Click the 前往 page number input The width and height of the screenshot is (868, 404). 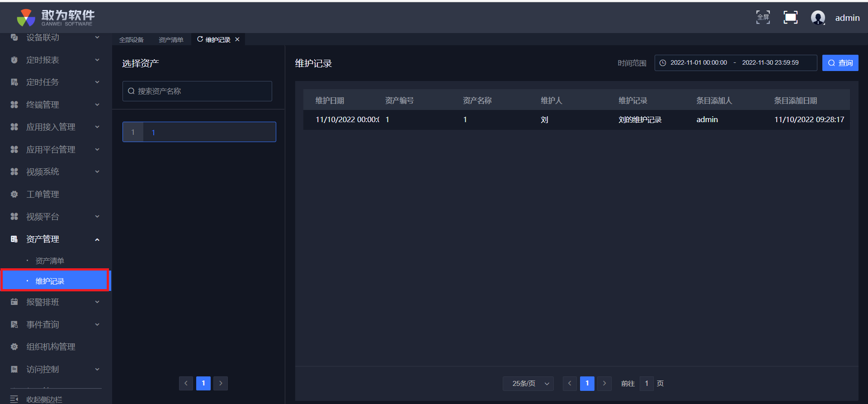[646, 384]
